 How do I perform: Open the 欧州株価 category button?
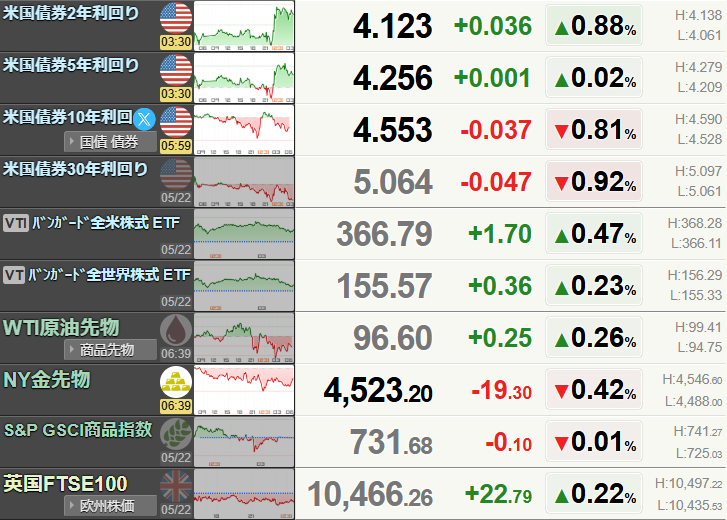(x=110, y=506)
